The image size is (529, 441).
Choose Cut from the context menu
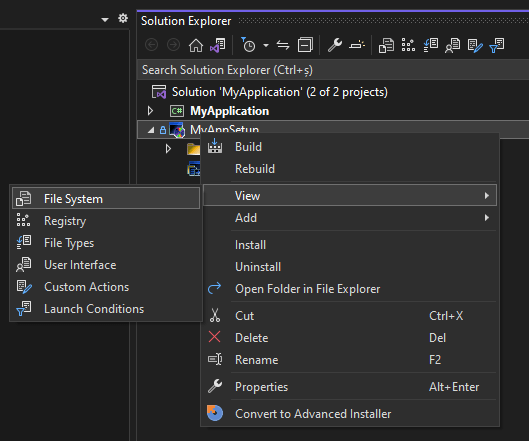tap(350, 316)
